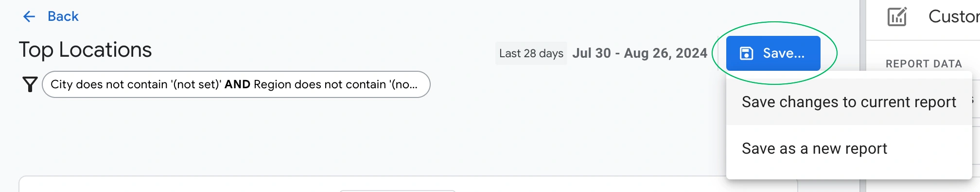Click the Last 28 days label

[531, 53]
